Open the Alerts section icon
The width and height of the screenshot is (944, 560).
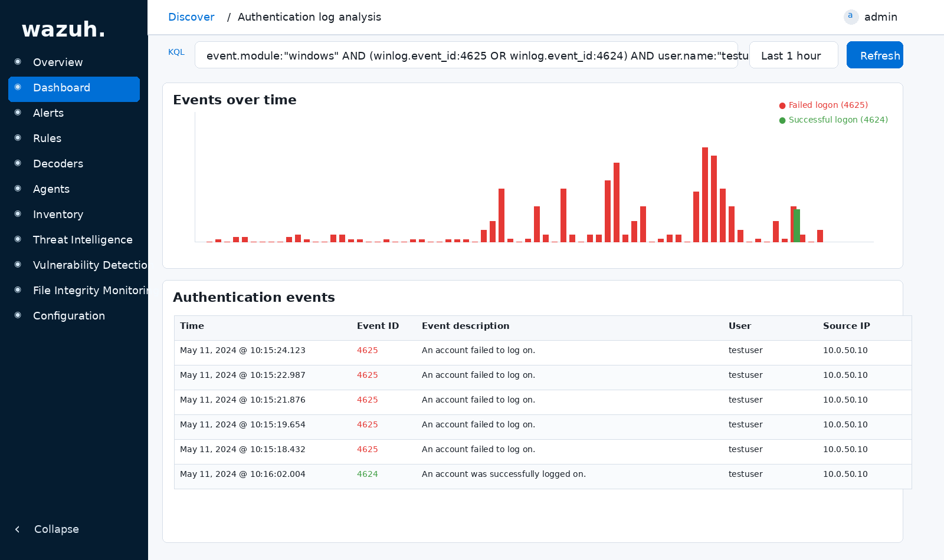17,113
